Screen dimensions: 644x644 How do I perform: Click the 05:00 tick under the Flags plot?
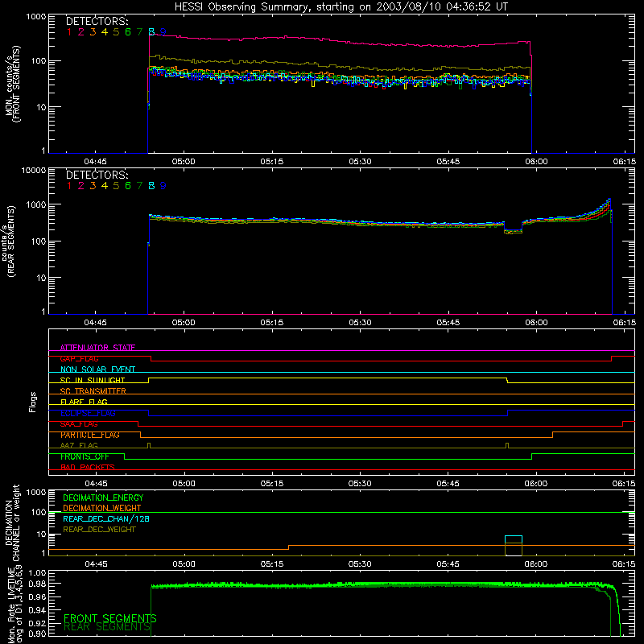tap(184, 484)
